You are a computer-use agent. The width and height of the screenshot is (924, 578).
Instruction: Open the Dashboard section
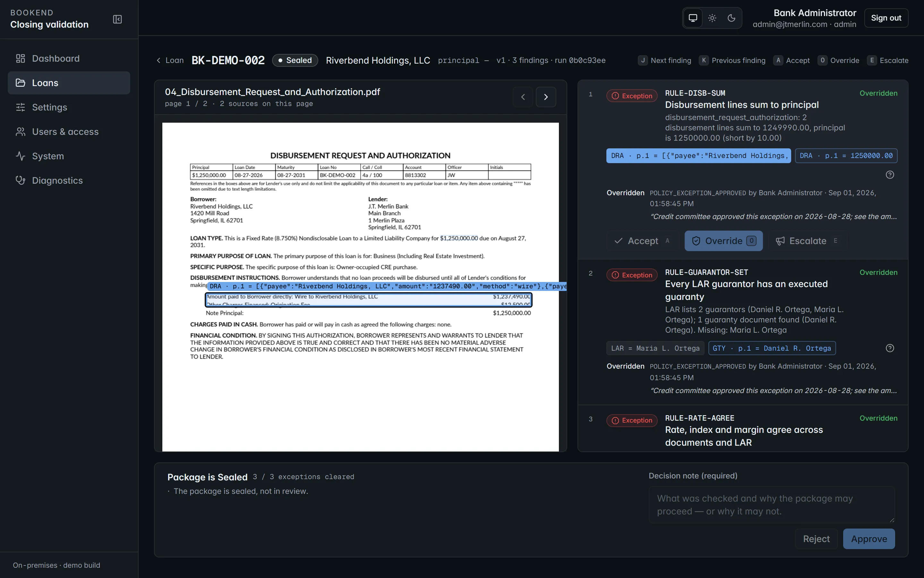[69, 58]
